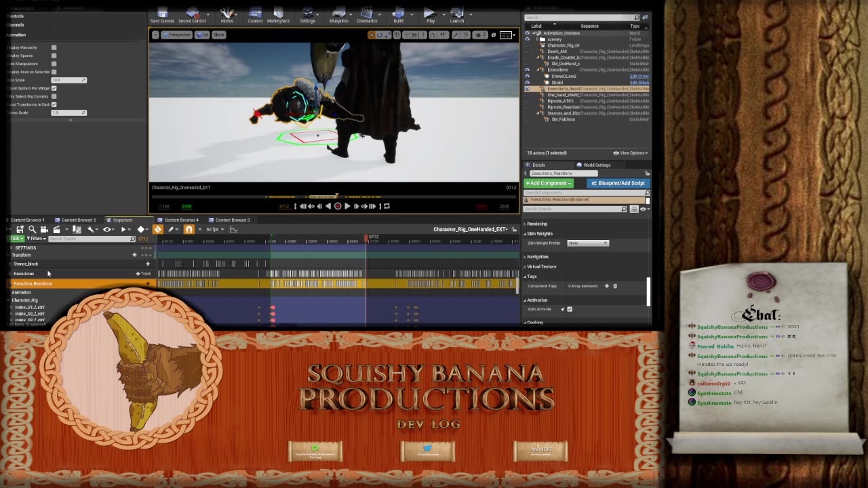Click the Launch toolbar icon
Viewport: 868px width, 488px height.
point(457,15)
